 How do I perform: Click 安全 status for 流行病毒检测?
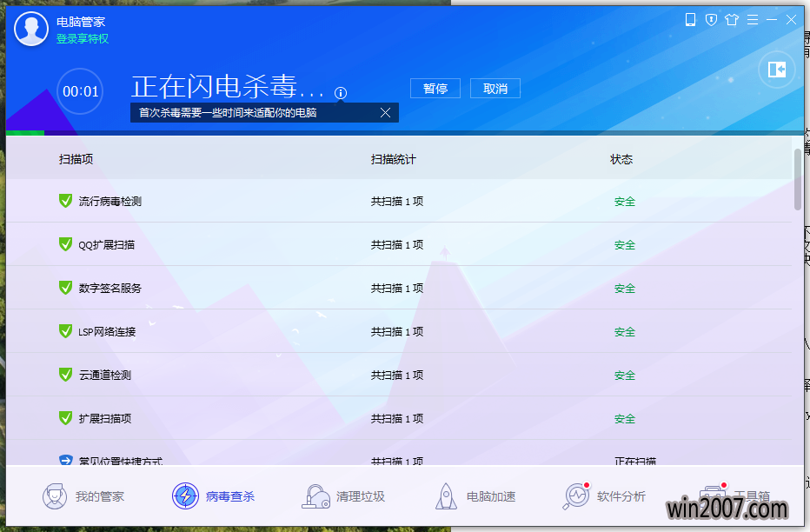coord(625,202)
